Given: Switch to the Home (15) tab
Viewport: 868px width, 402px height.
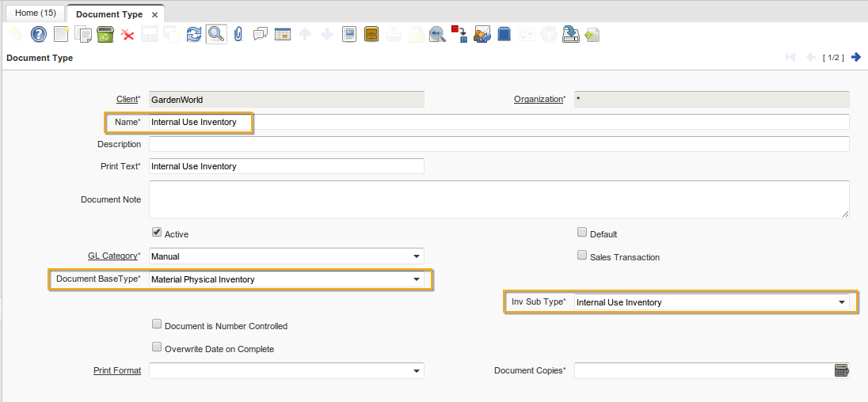Looking at the screenshot, I should pyautogui.click(x=36, y=13).
